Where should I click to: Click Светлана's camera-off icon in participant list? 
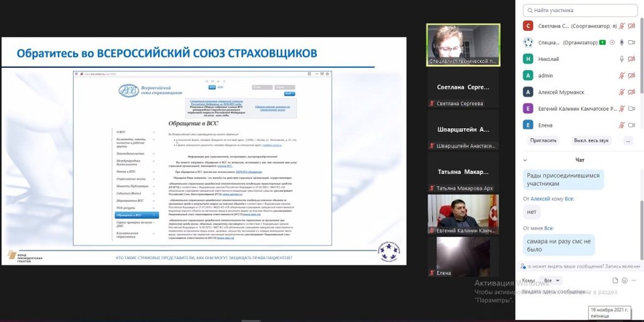click(x=633, y=26)
